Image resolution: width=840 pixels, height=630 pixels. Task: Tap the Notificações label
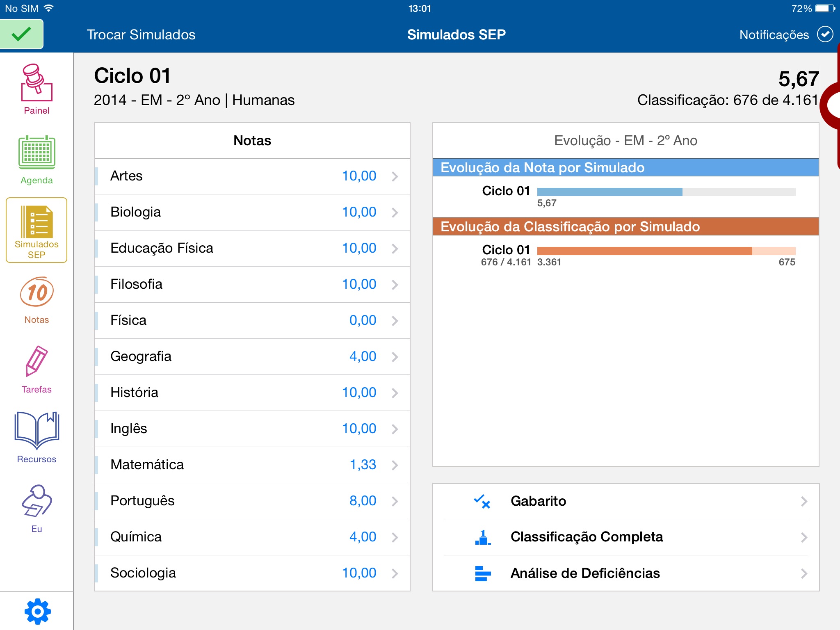coord(774,35)
